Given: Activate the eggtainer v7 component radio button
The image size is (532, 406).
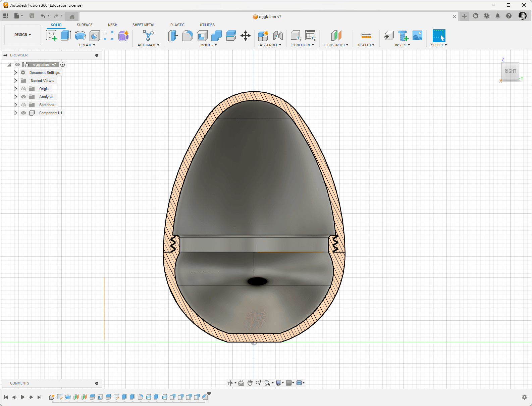Looking at the screenshot, I should (63, 64).
